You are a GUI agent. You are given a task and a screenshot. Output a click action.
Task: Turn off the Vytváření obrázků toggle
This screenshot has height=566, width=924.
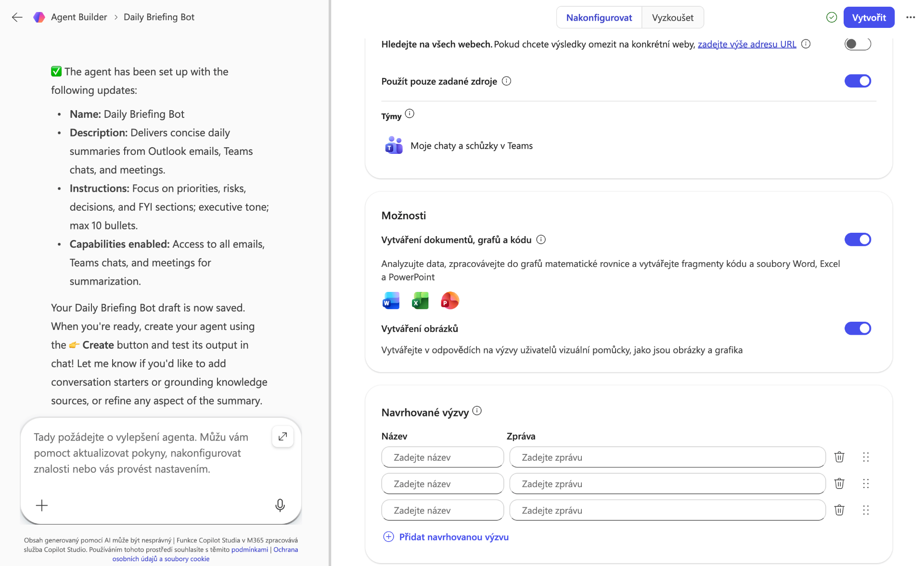[x=858, y=328]
